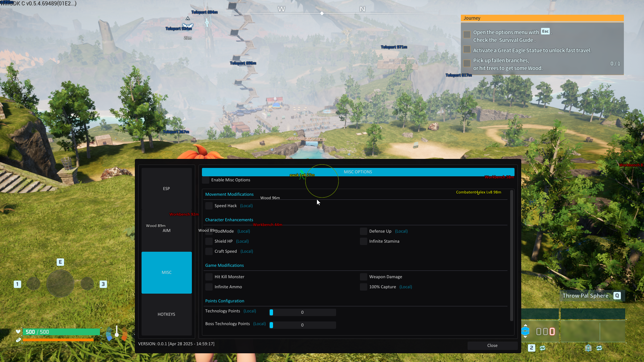Click the 1 key slot icon
Screen dimensions: 644x362
(x=17, y=284)
